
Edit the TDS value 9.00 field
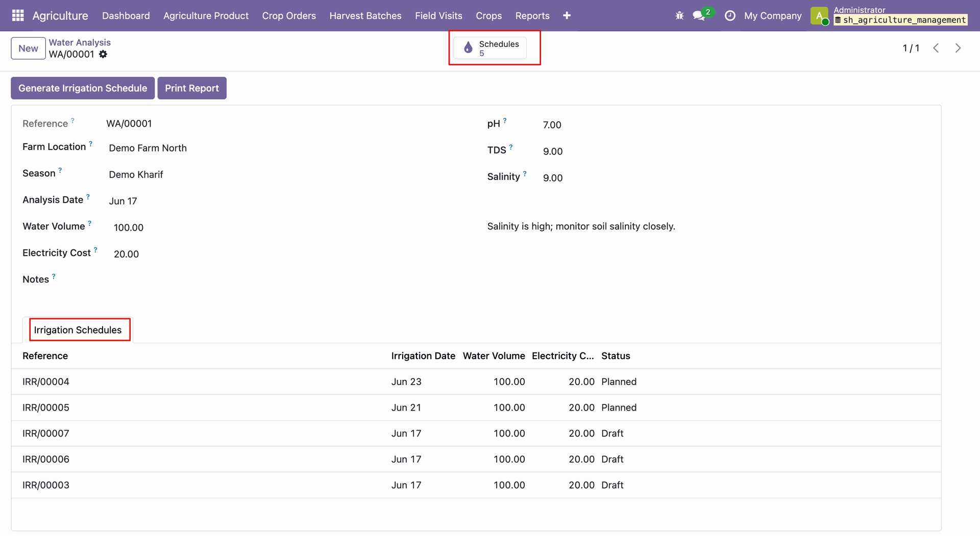553,151
